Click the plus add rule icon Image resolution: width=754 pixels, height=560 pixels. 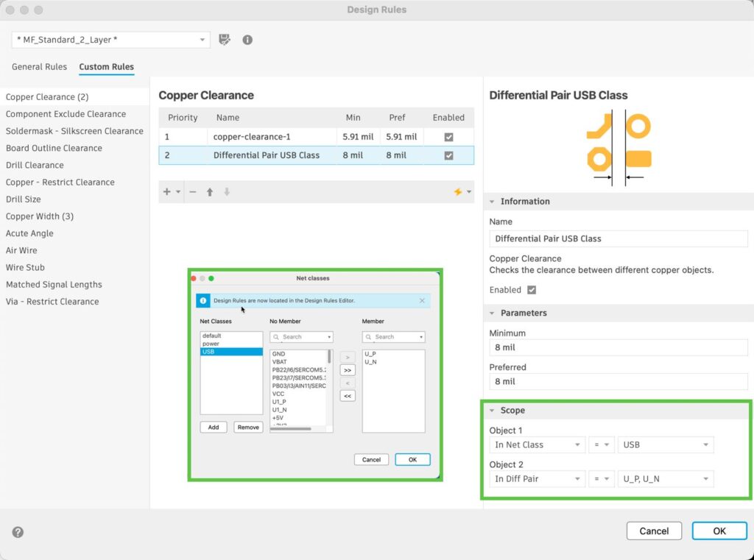(166, 192)
